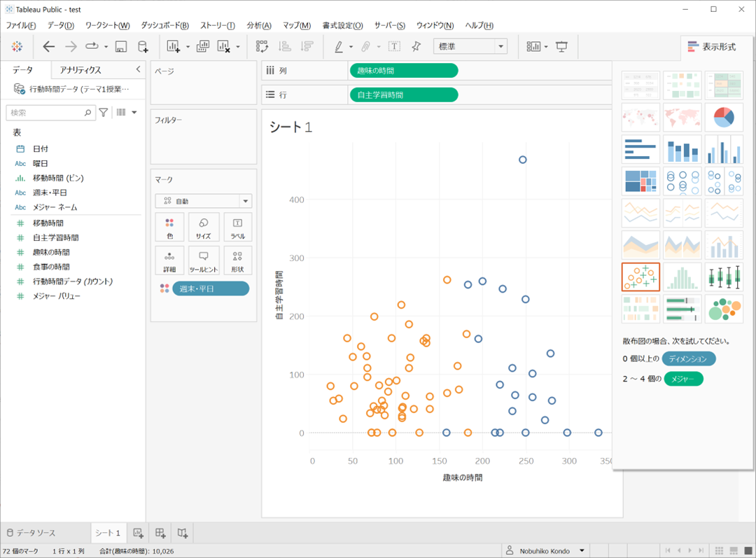
Task: Switch to the アナリティクス tab
Action: click(80, 70)
